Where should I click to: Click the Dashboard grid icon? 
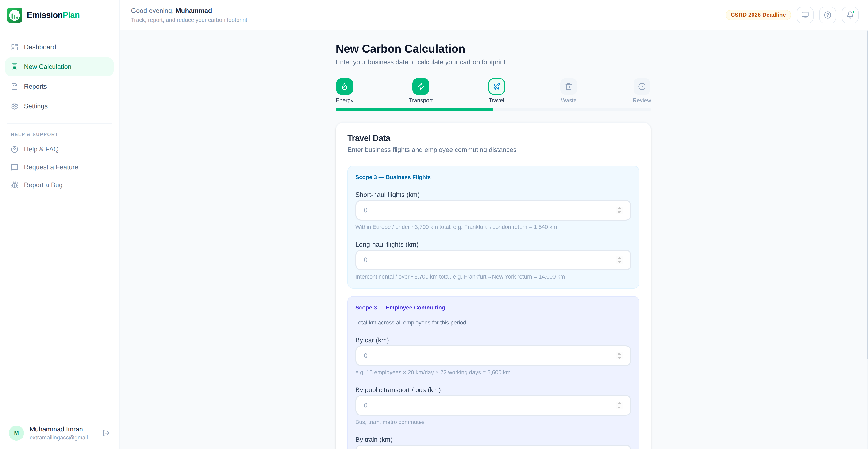[x=15, y=47]
